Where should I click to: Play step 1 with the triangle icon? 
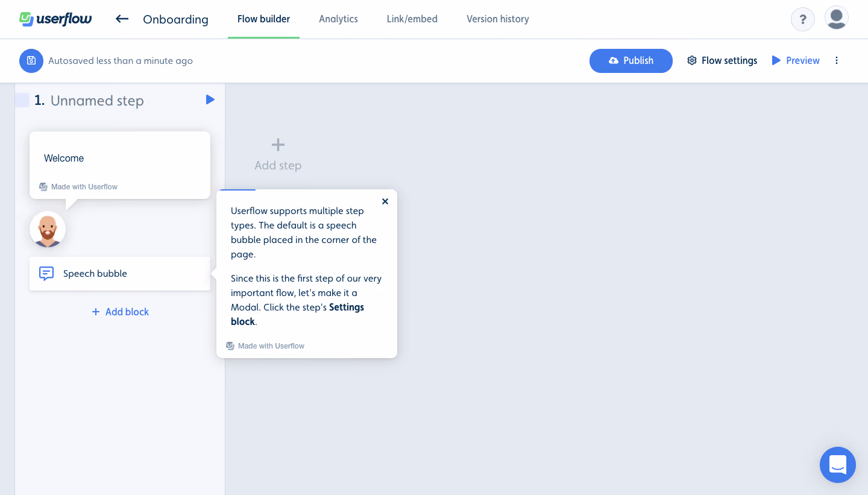click(x=210, y=99)
